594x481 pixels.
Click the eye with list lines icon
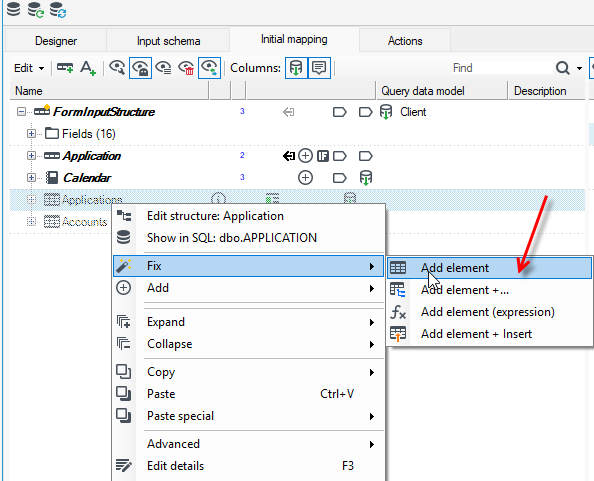pyautogui.click(x=163, y=68)
